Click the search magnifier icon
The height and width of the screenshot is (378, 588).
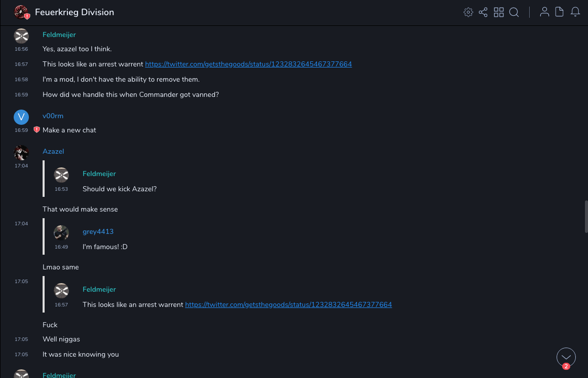(x=514, y=12)
